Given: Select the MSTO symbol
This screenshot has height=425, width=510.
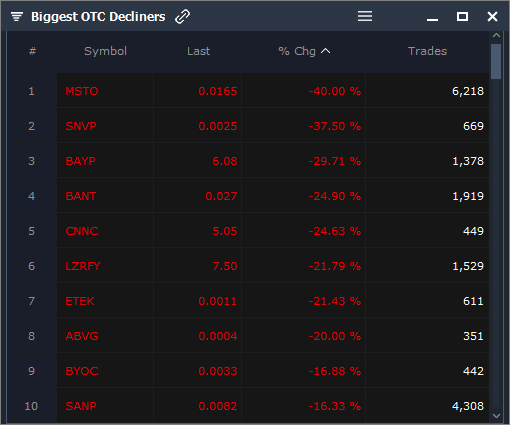Looking at the screenshot, I should point(82,91).
